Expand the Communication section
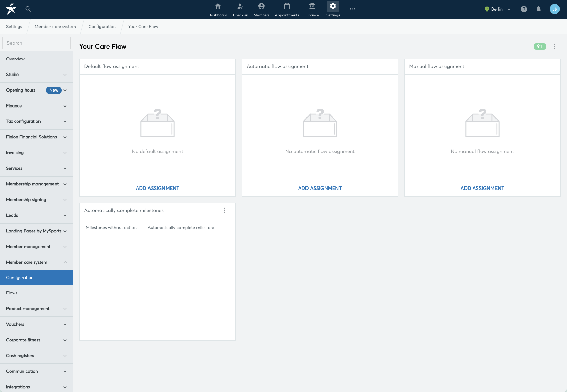567x392 pixels. pos(36,371)
